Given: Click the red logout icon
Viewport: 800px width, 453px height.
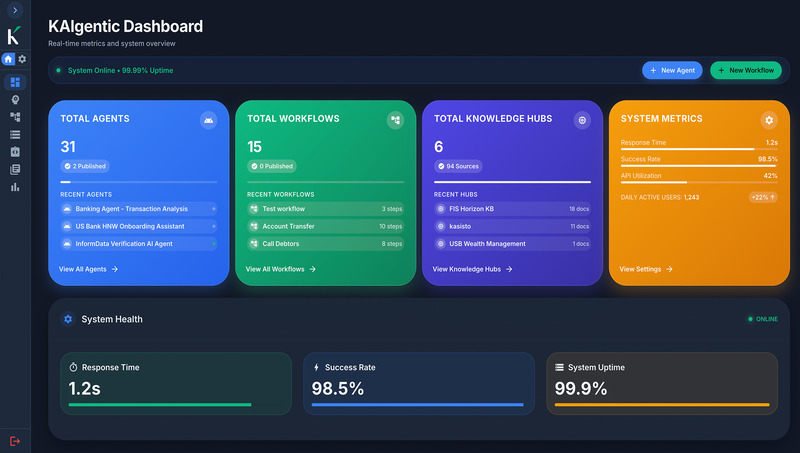Looking at the screenshot, I should pyautogui.click(x=15, y=441).
